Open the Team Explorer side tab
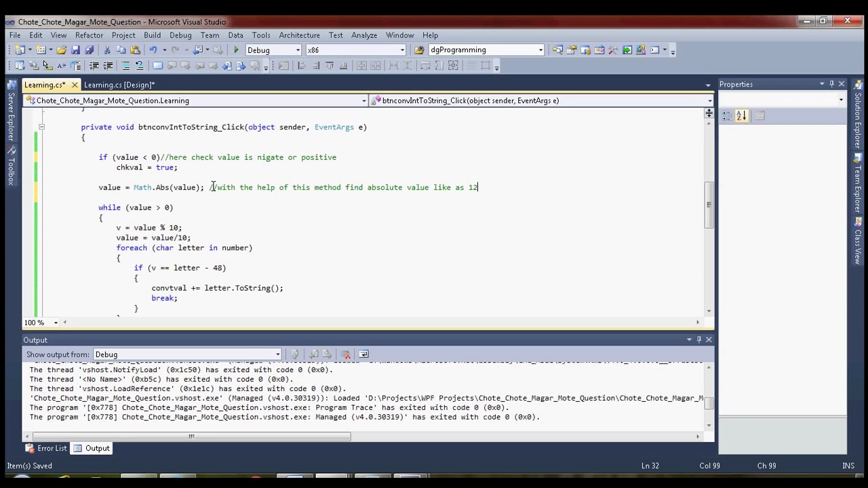 857,184
